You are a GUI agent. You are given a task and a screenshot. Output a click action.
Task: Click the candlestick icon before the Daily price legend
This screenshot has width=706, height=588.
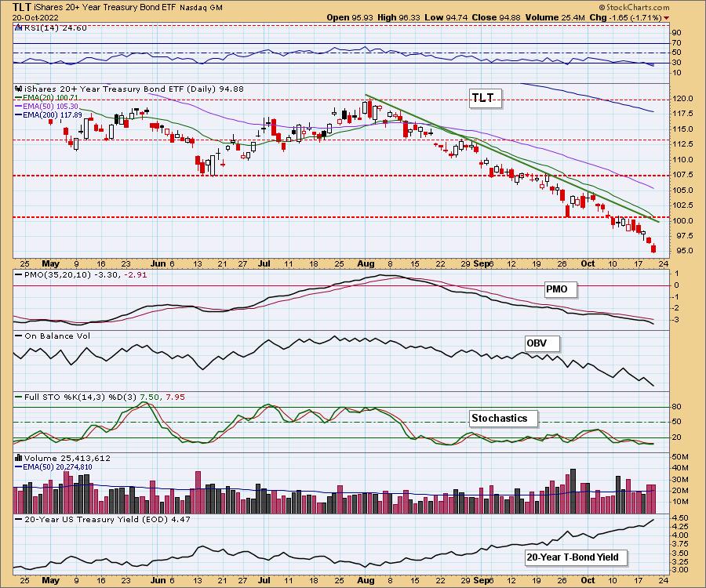19,89
